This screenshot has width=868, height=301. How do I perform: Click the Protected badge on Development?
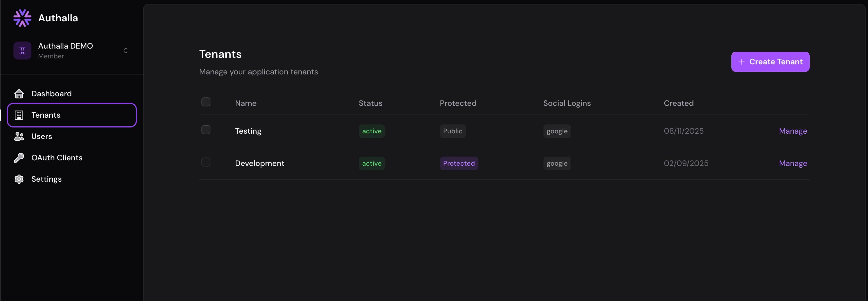tap(459, 163)
